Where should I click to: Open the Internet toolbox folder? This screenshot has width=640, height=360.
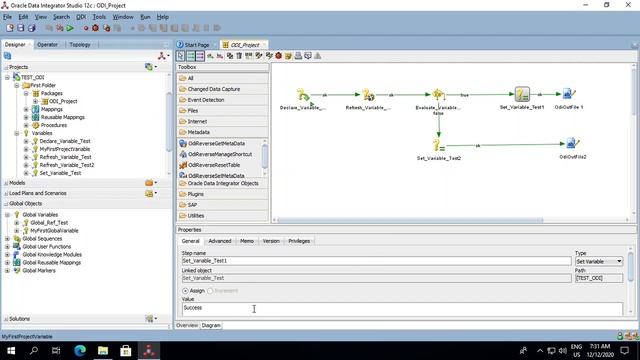click(x=223, y=122)
